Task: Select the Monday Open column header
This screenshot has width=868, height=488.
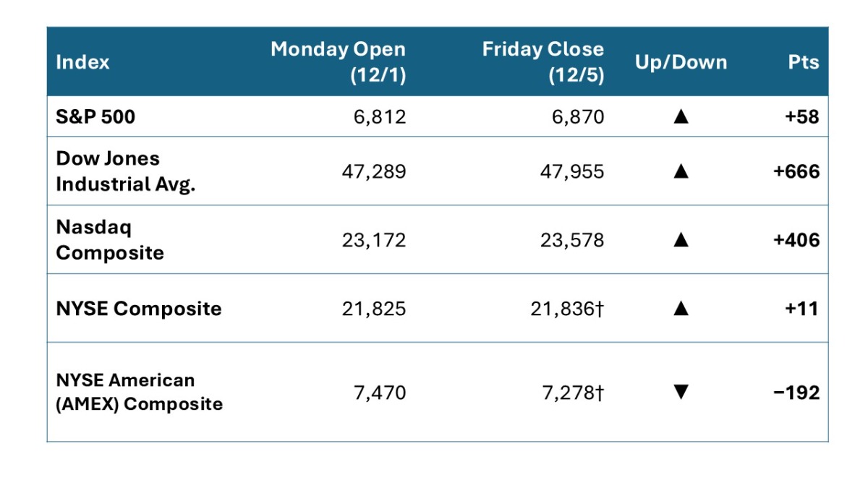Action: point(338,62)
